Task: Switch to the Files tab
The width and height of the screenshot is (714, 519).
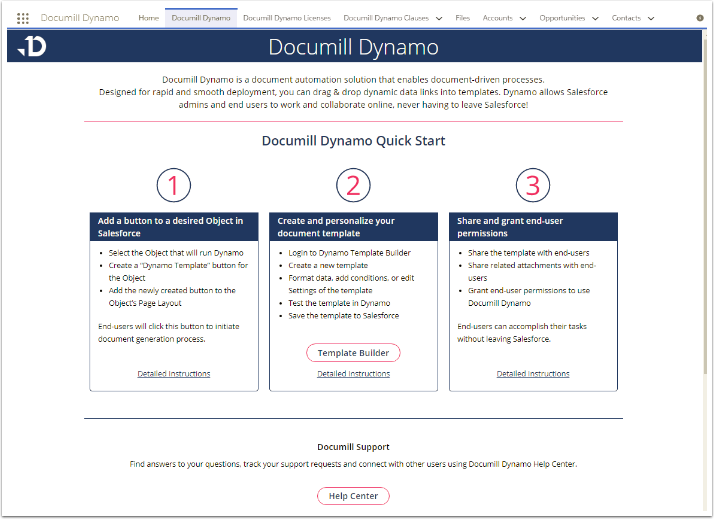Action: [x=462, y=18]
